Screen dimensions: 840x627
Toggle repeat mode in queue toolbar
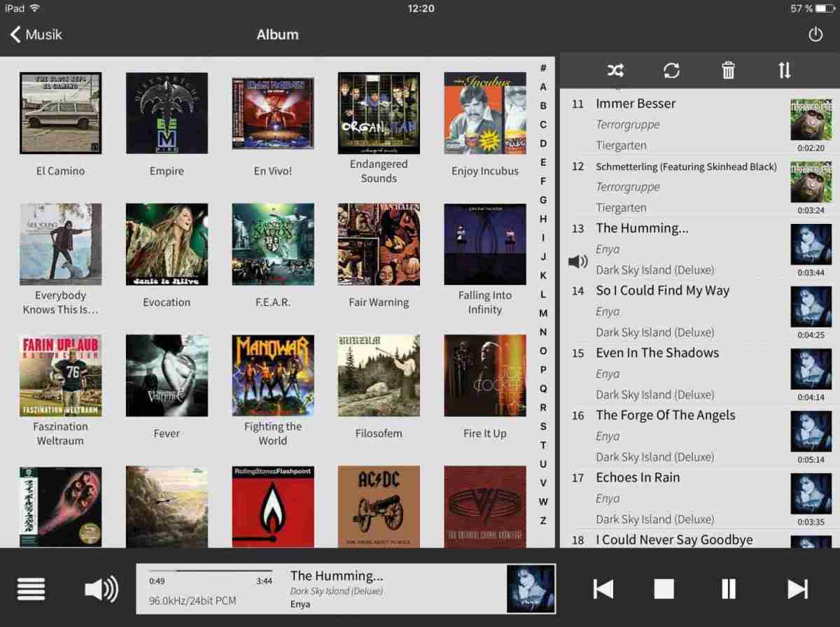[671, 70]
